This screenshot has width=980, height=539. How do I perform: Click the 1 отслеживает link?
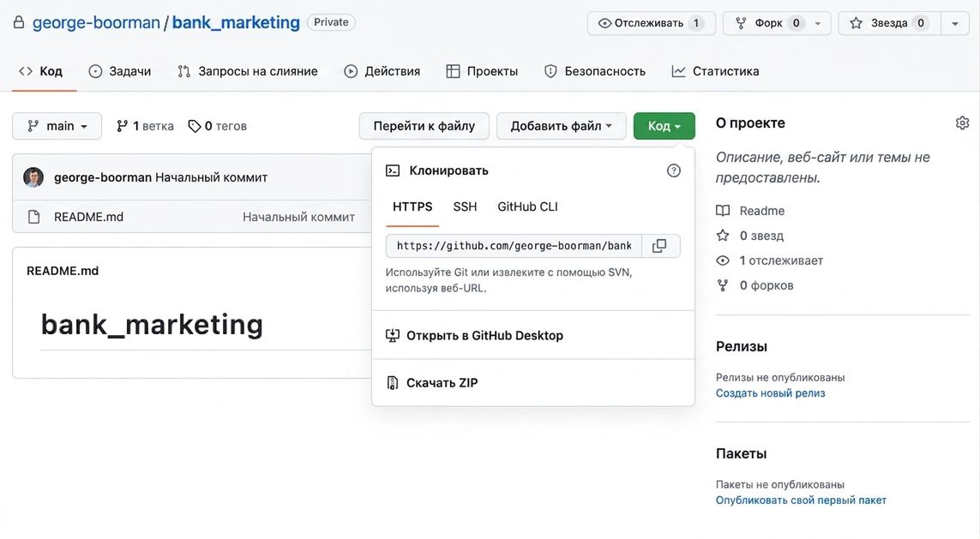[x=781, y=261]
